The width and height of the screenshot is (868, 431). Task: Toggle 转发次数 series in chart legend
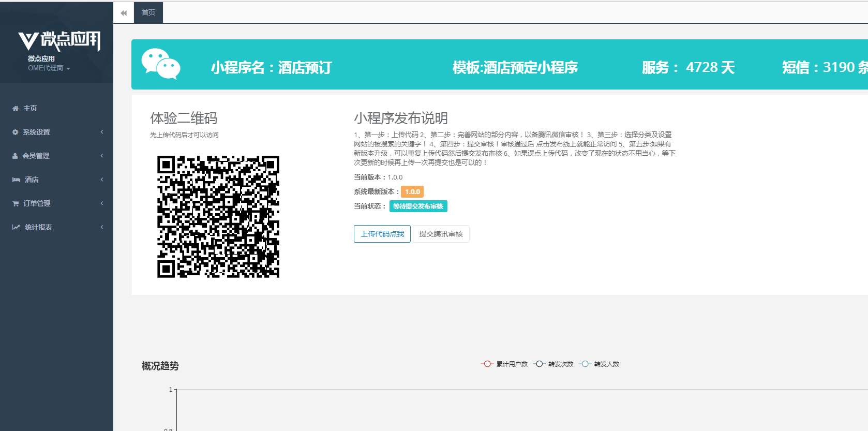click(553, 364)
